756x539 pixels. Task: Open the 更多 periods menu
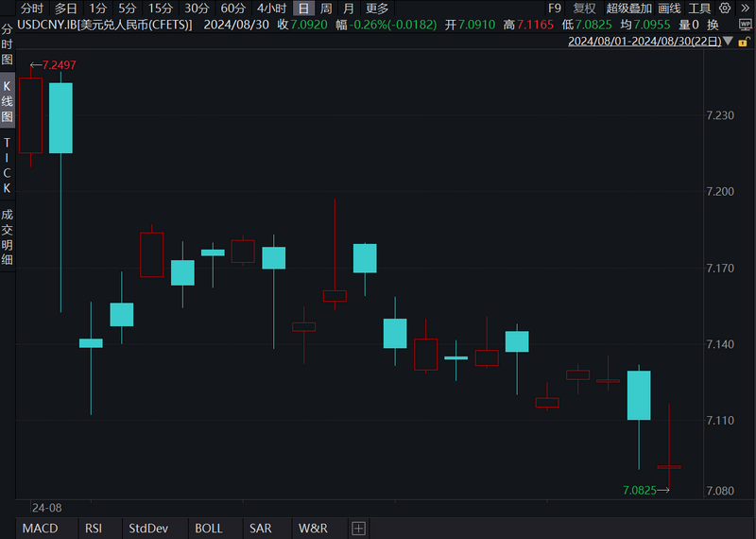[x=377, y=9]
